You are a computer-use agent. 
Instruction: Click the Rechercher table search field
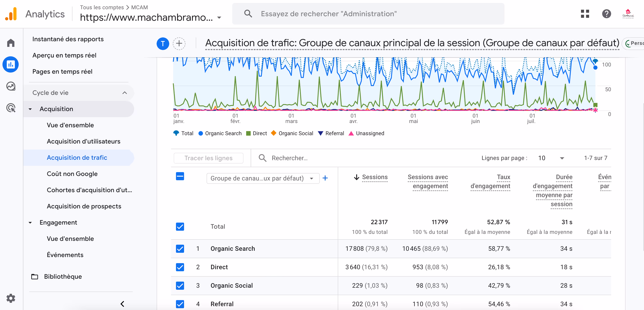coord(290,158)
